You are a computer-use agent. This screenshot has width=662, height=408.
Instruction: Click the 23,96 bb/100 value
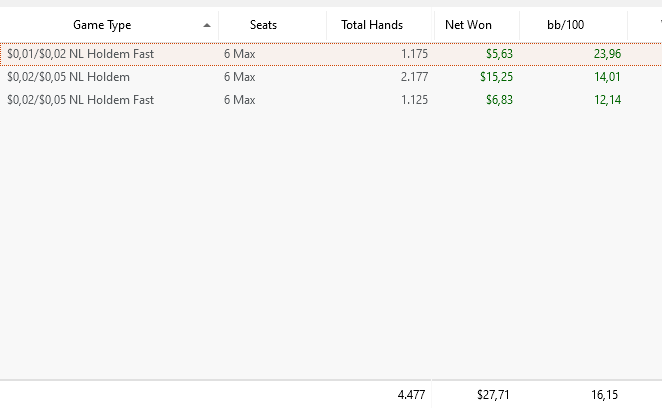click(607, 54)
